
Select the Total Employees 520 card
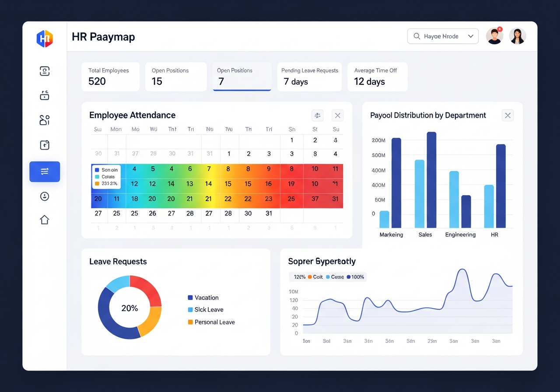pyautogui.click(x=110, y=77)
